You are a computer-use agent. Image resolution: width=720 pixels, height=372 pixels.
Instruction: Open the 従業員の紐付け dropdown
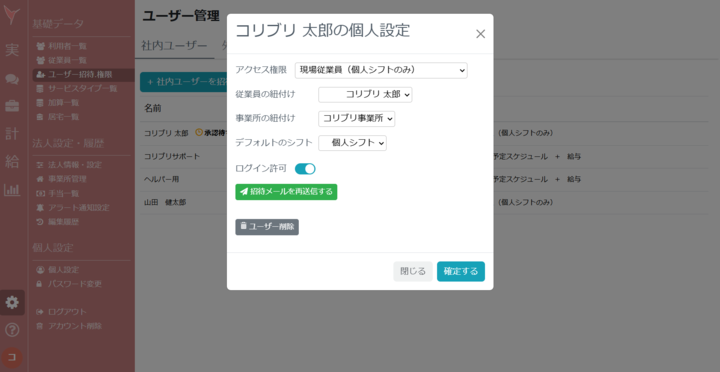pos(365,95)
